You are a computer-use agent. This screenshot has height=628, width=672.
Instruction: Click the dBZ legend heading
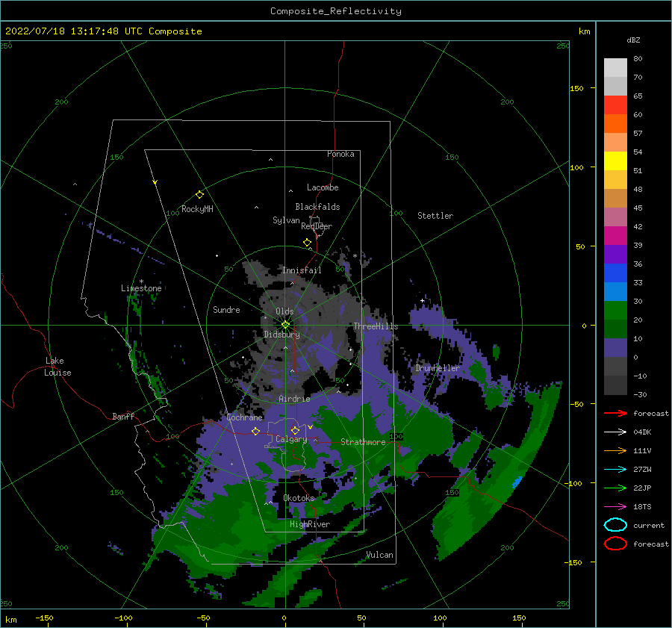point(633,40)
